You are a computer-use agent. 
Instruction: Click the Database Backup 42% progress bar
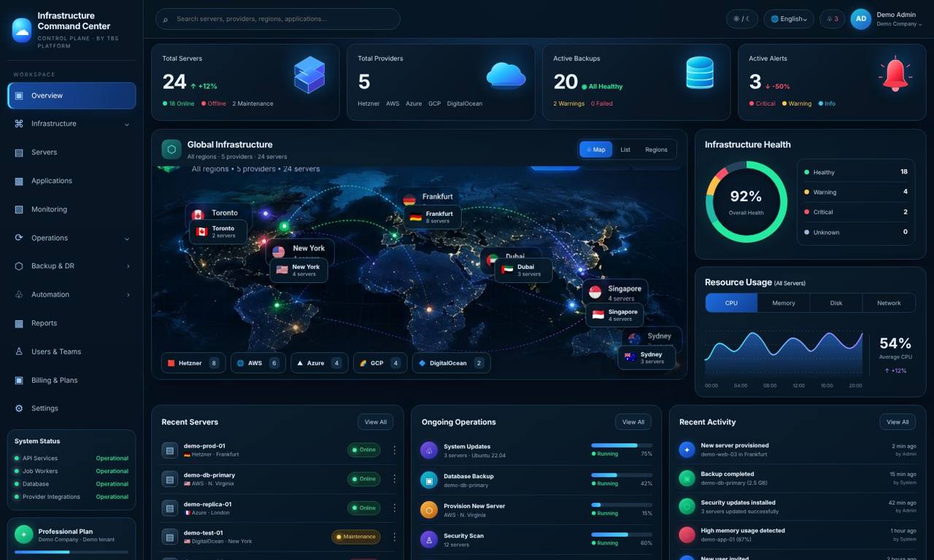(622, 475)
